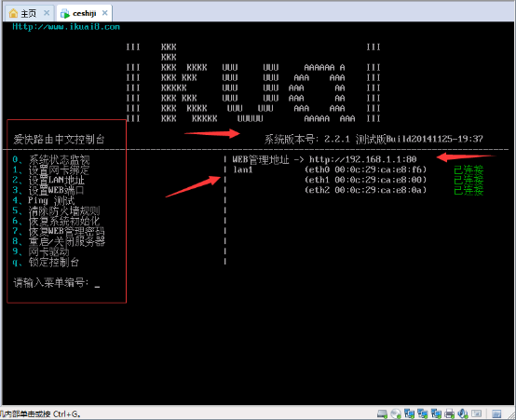Click the home icon on 主页 tab

tap(13, 13)
